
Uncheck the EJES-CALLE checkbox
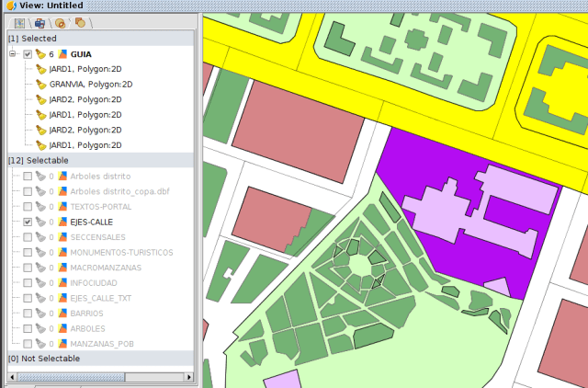(28, 222)
